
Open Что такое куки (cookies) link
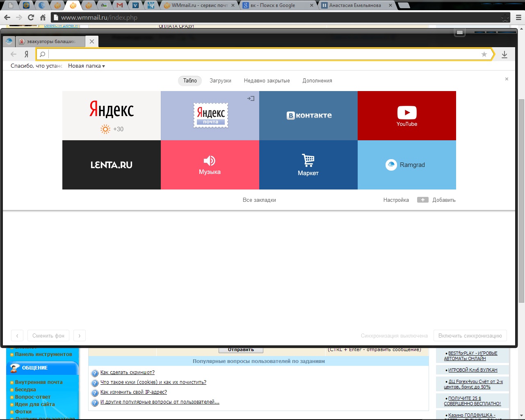pyautogui.click(x=153, y=382)
